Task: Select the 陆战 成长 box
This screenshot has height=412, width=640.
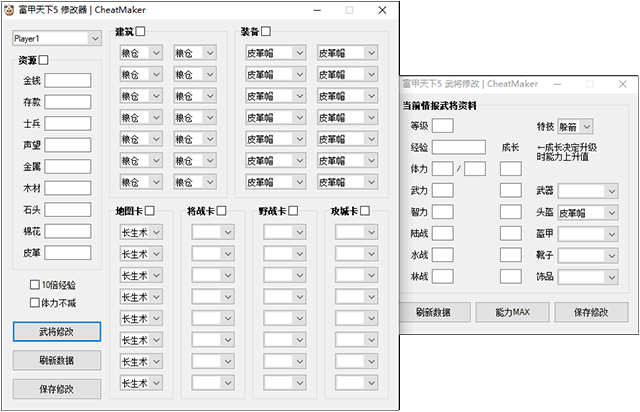Action: tap(511, 233)
